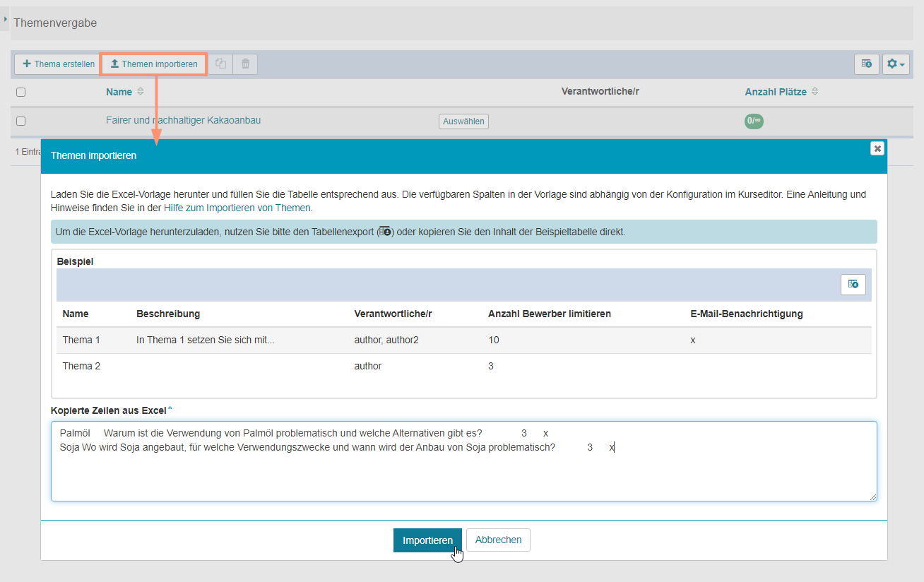
Task: Click into Kopierte Zeilen aus Excel field
Action: point(463,473)
